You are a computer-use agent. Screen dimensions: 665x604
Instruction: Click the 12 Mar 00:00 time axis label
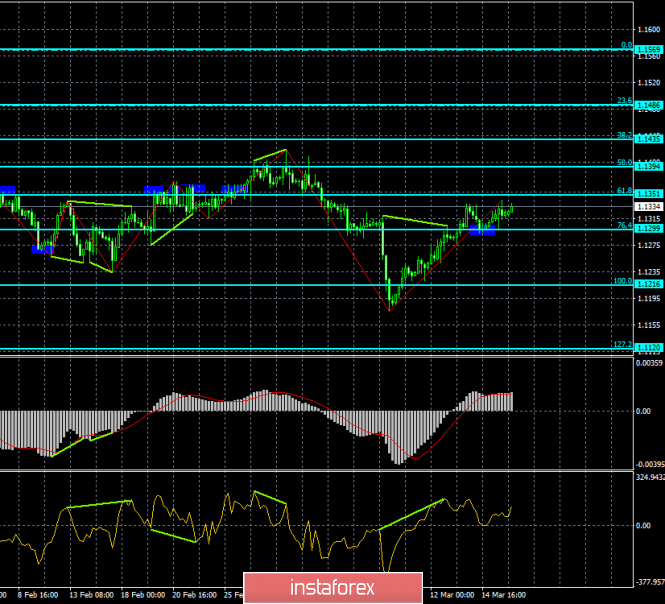tap(452, 595)
